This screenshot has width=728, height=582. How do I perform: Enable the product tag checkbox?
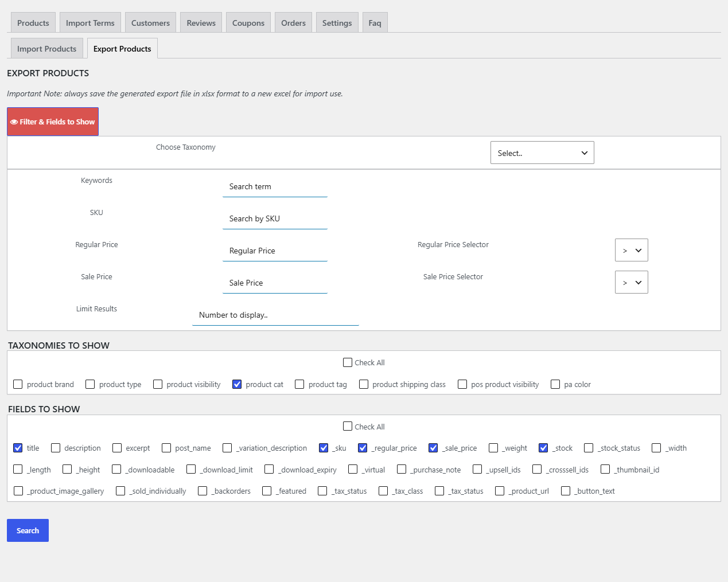[299, 384]
